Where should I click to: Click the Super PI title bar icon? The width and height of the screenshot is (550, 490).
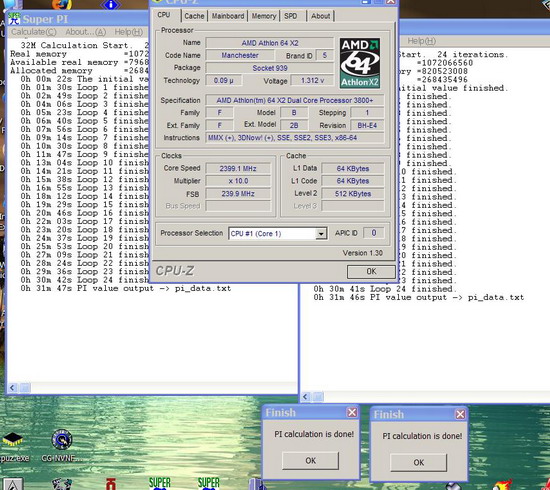coord(14,19)
